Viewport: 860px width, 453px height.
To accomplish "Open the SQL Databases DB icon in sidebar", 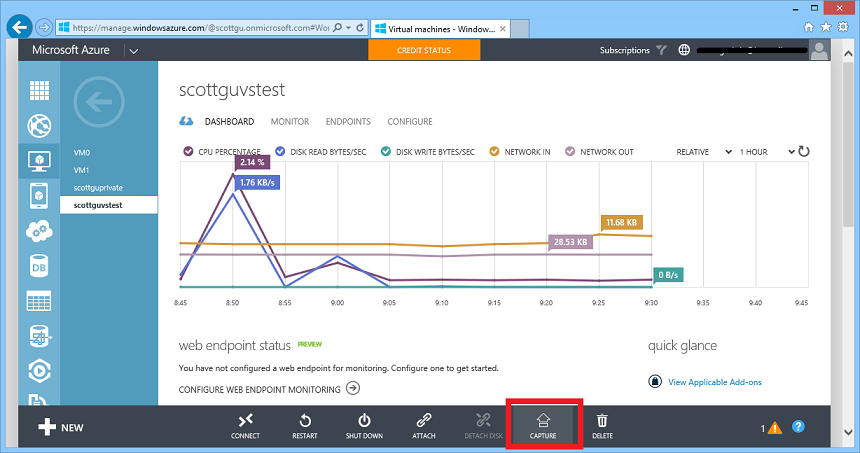I will (39, 267).
